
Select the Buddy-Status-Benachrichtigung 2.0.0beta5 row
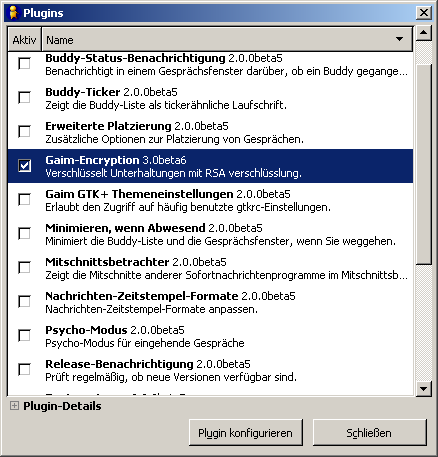[210, 65]
